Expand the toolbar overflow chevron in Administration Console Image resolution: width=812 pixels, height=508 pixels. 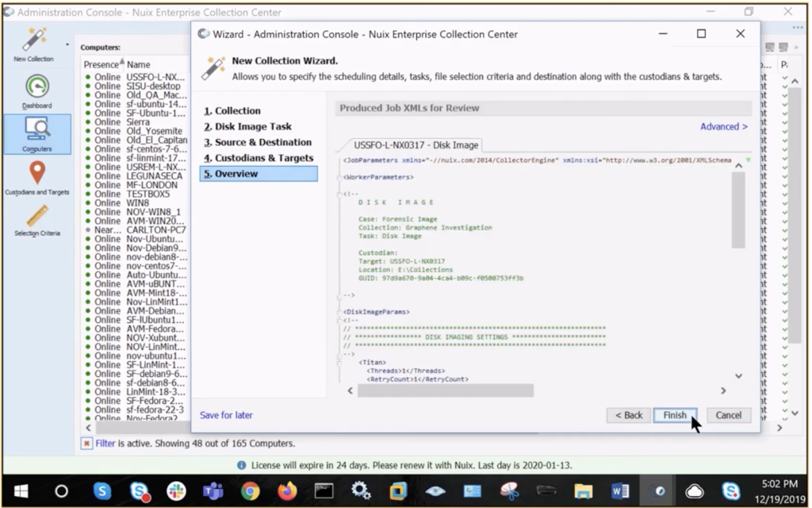pyautogui.click(x=796, y=47)
